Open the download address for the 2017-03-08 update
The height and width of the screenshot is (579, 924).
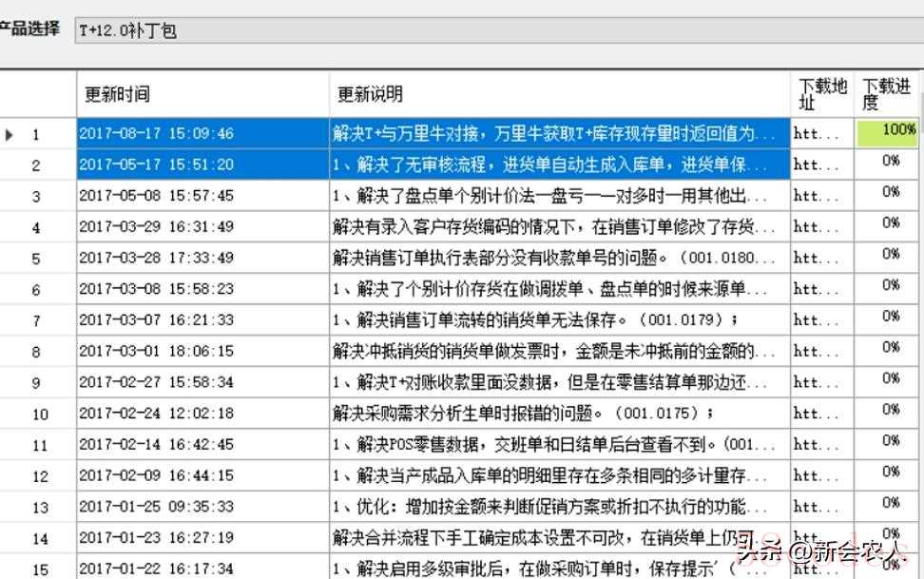tap(822, 289)
